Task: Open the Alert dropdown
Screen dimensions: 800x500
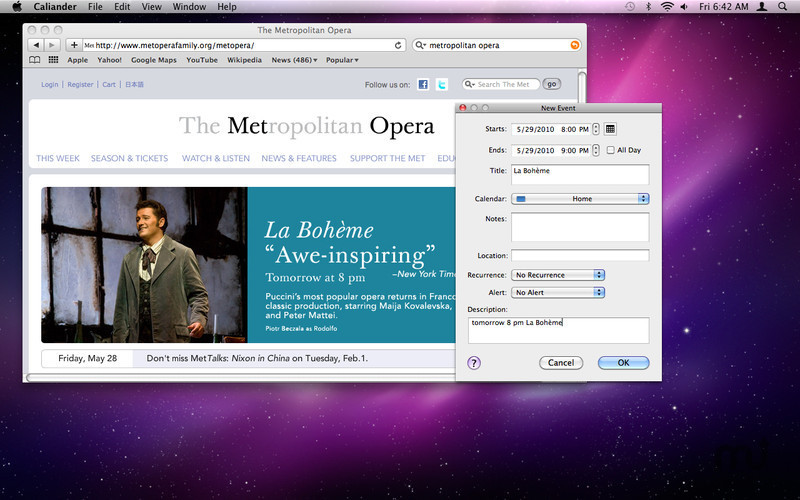Action: pyautogui.click(x=558, y=292)
